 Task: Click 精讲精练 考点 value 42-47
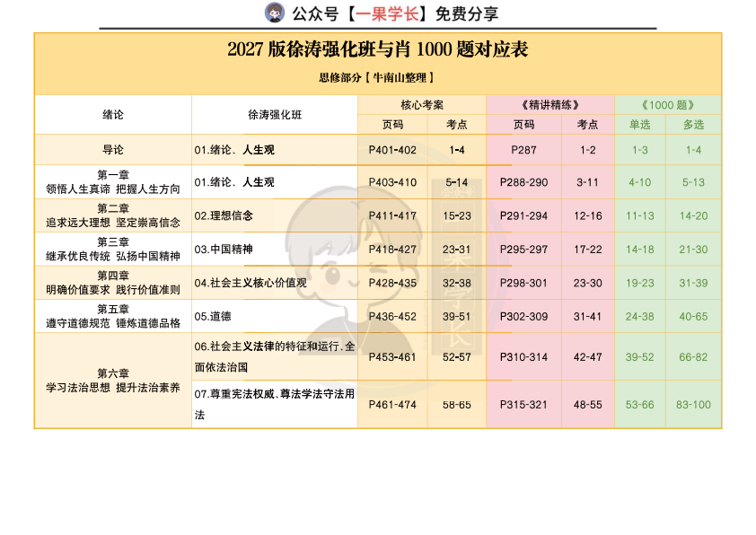588,357
